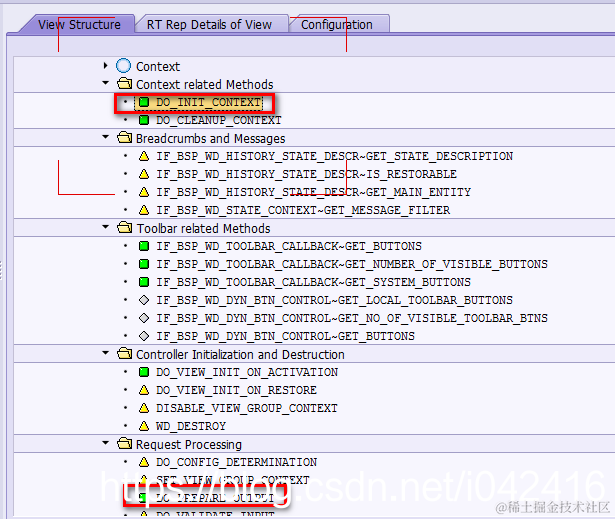Click yellow triangle icon of DO_VIEW_INIT_ON_RESTORE
Image resolution: width=615 pixels, height=519 pixels.
(144, 390)
